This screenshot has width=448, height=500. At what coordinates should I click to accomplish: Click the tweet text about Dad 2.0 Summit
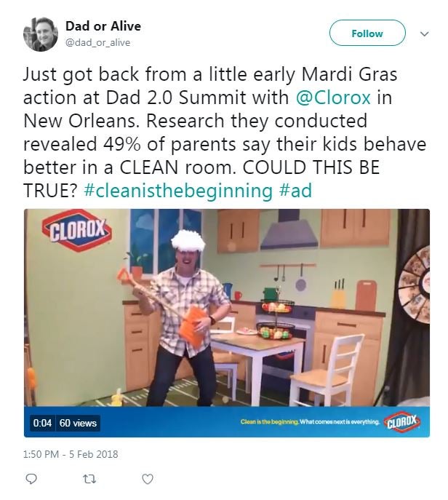(225, 132)
